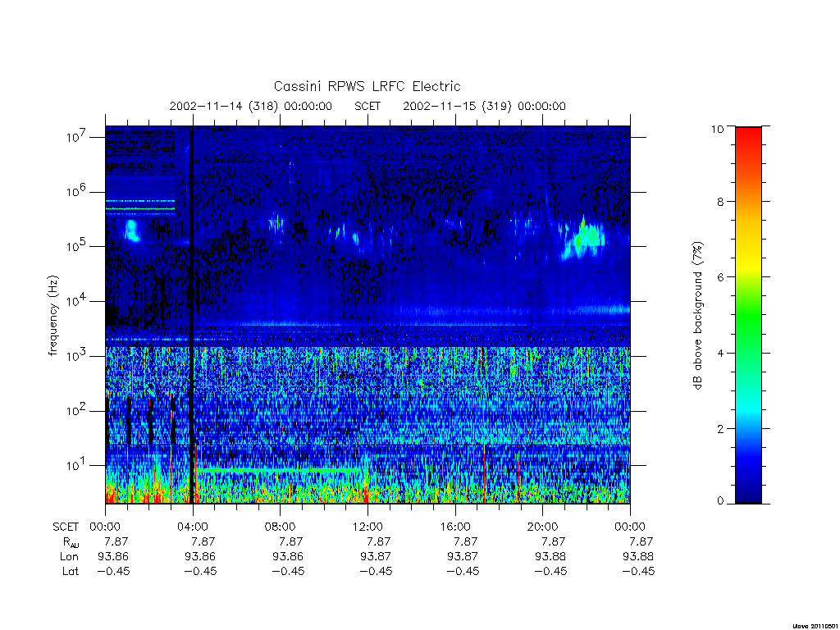
Task: Click the color bar tick label '6'
Action: [720, 277]
